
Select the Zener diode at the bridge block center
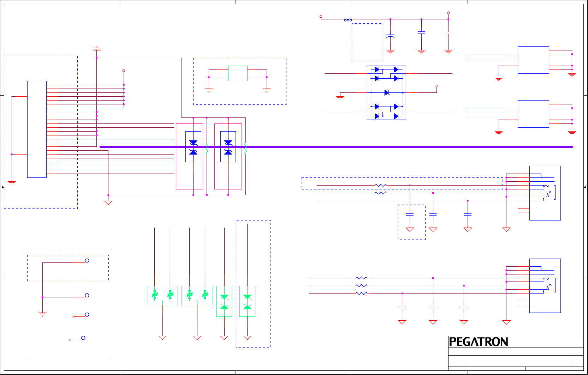[x=387, y=92]
